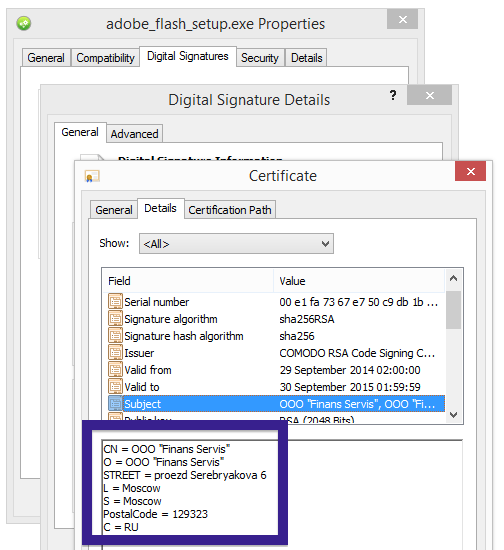Click the field list scrollbar thumb
Screen dimensions: 504x550
(x=453, y=310)
